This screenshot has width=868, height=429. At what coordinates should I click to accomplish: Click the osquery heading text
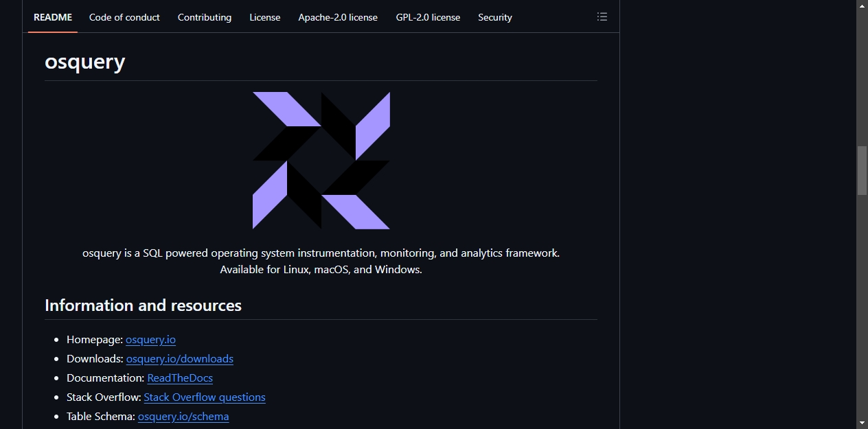pos(84,62)
